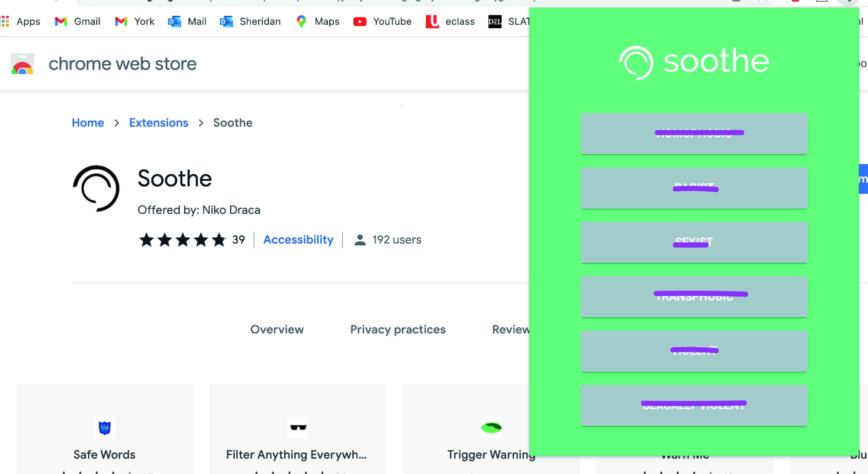
Task: Go to Home breadcrumb link
Action: click(88, 123)
